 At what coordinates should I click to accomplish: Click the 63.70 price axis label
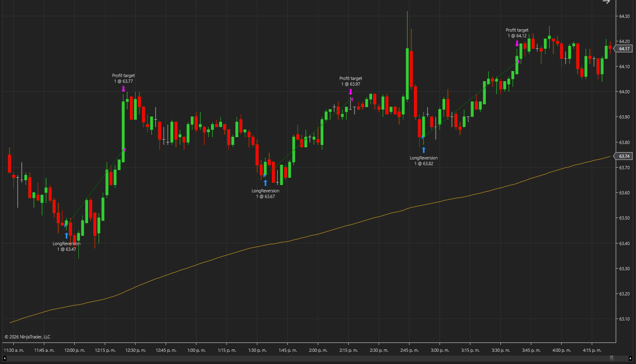(x=624, y=167)
